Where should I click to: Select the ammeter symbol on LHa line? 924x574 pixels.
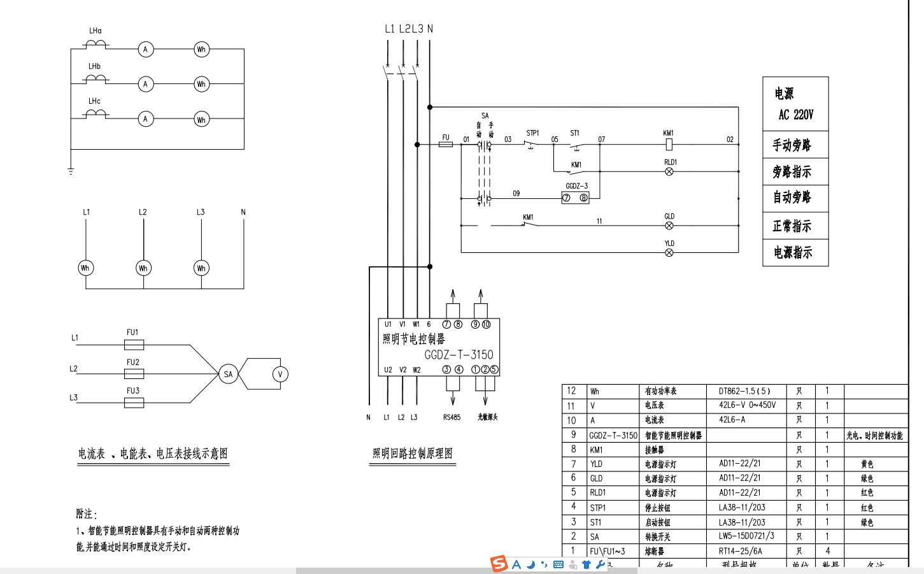(146, 50)
